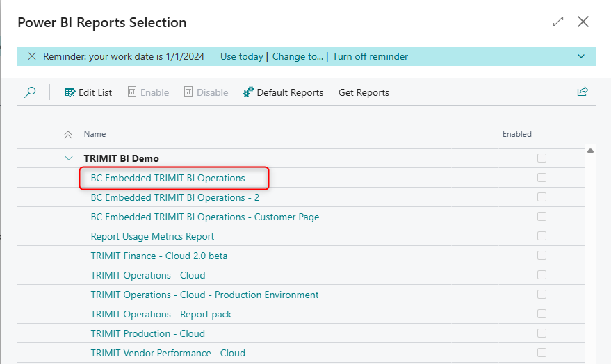Open TRIMIT Production - Cloud report
Screen dimensions: 611x364
pyautogui.click(x=147, y=333)
